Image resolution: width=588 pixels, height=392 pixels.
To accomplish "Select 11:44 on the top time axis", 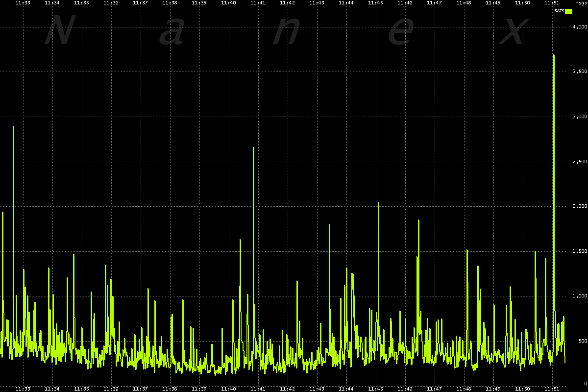I will point(346,3).
